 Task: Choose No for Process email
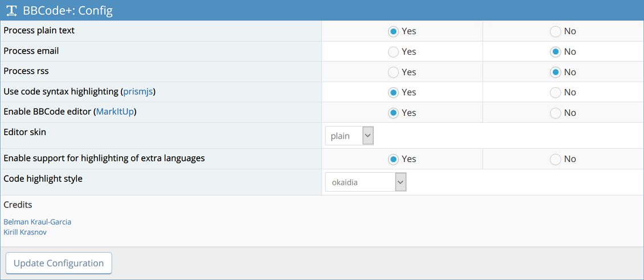[x=555, y=52]
